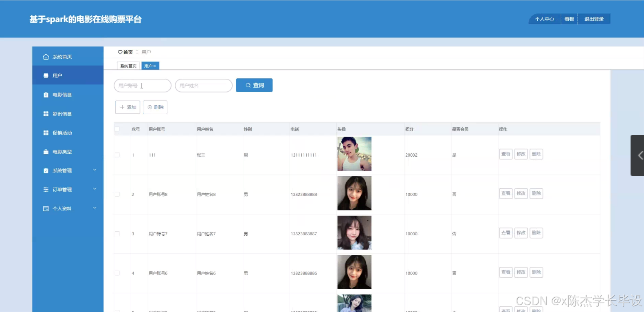Open the 电影信息 sidebar menu

coord(68,95)
